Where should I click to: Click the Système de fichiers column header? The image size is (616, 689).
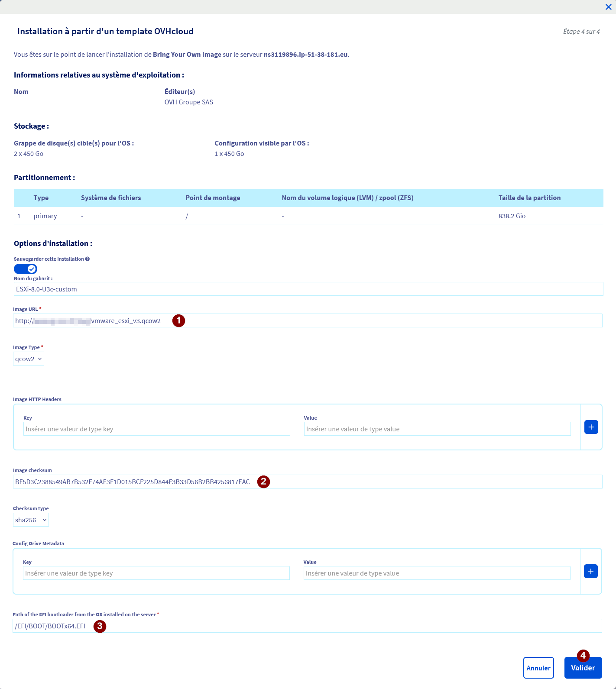coord(111,198)
